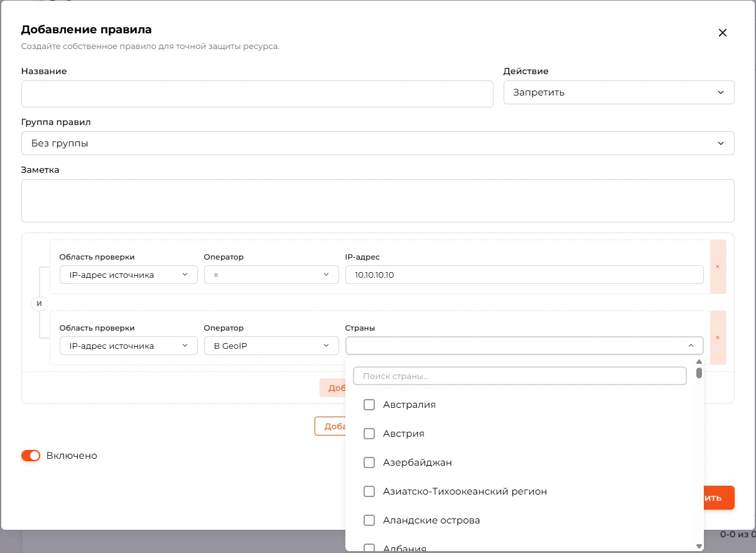The height and width of the screenshot is (553, 756).
Task: Focus the Заметка note textarea
Action: (x=378, y=200)
